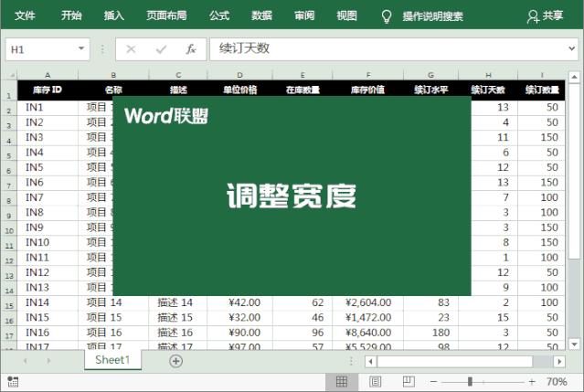Viewport: 584px width, 392px height.
Task: Expand the Name Box dropdown arrow
Action: [x=81, y=48]
